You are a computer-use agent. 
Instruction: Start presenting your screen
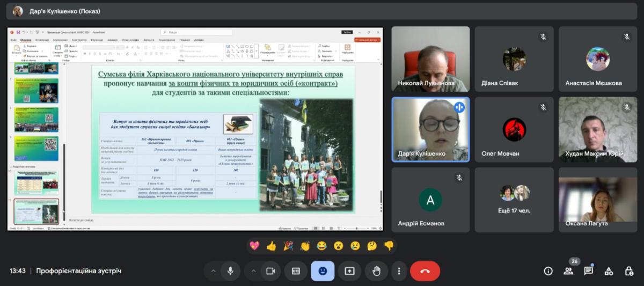(349, 271)
